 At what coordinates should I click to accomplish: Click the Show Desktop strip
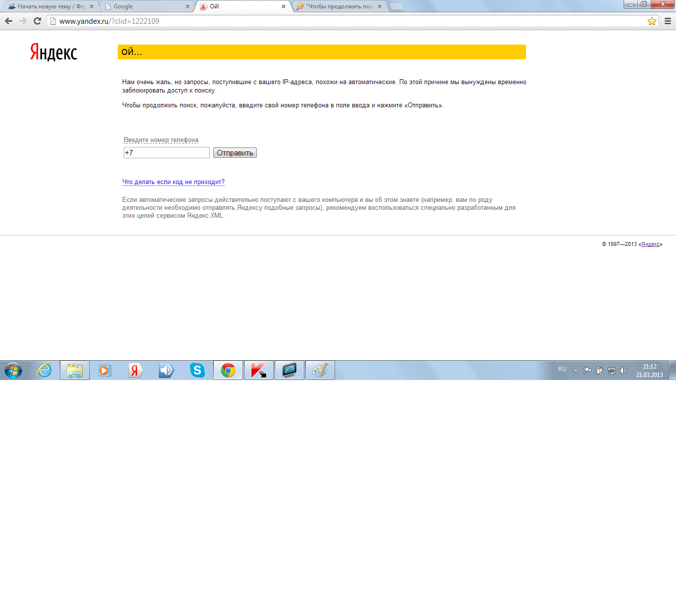pyautogui.click(x=673, y=370)
